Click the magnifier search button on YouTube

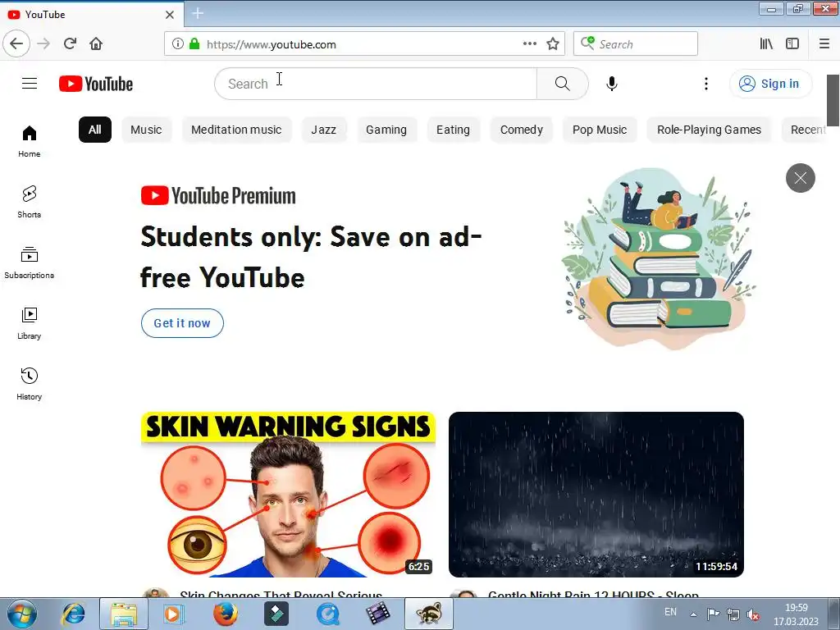coord(562,84)
